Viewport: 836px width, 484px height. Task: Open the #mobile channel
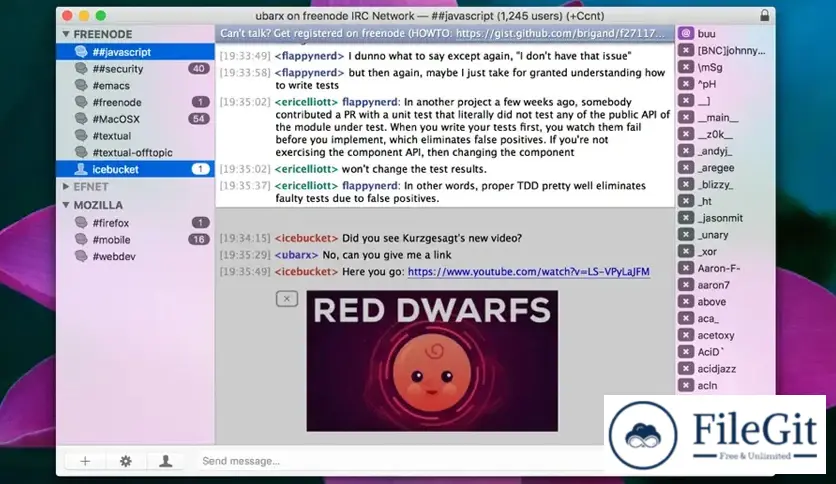pos(135,240)
